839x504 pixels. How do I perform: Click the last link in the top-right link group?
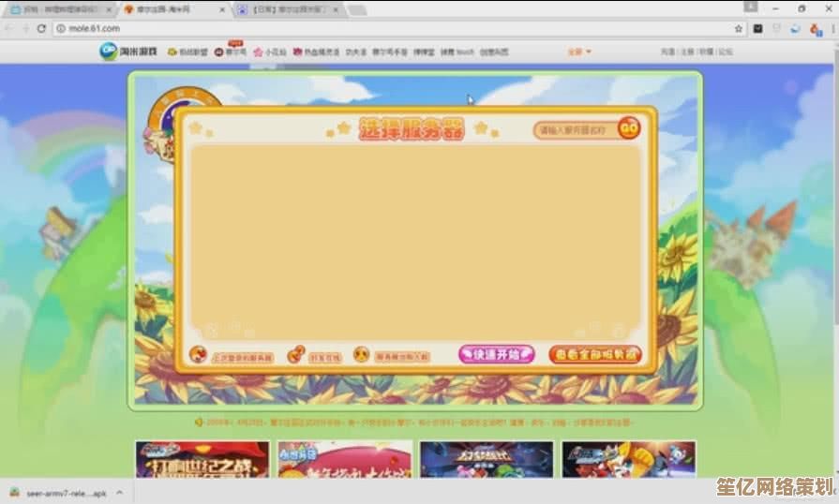[x=726, y=52]
